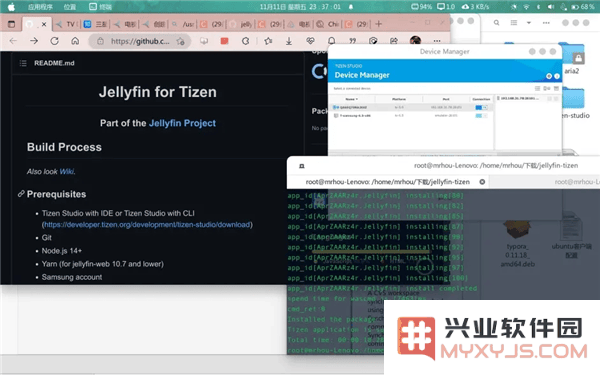Open browser three-dots settings menu
This screenshot has width=600, height=375.
click(x=437, y=41)
